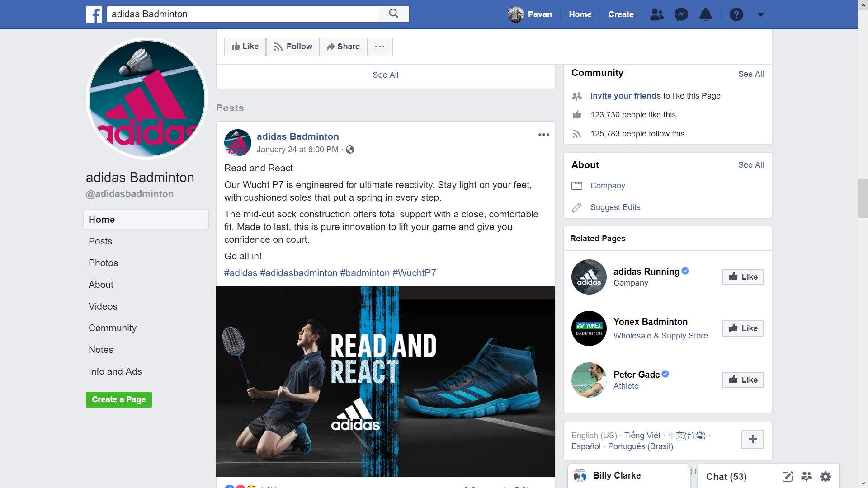Open the Notifications bell icon
The image size is (868, 488).
(705, 14)
